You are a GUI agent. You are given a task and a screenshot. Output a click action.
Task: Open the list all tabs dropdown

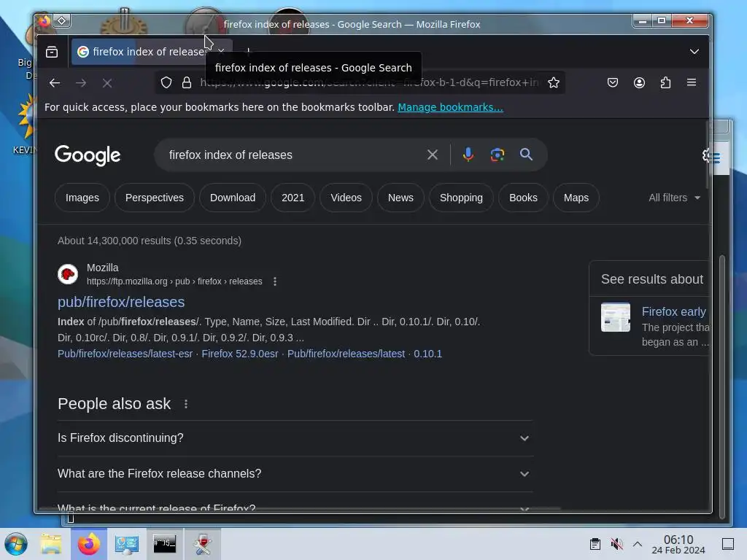pos(694,52)
